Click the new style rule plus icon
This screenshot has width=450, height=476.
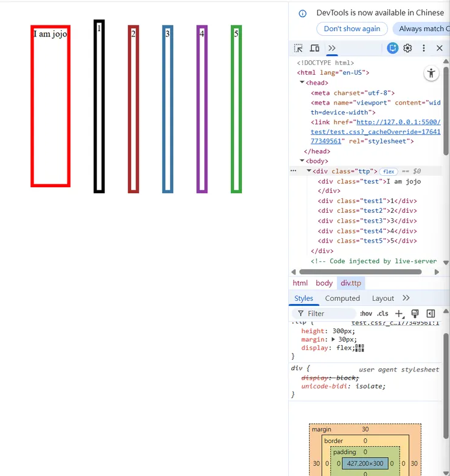(399, 314)
